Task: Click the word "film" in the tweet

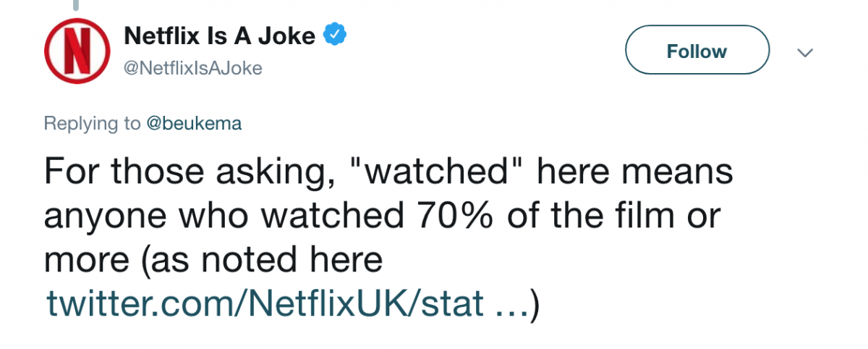Action: [x=641, y=217]
